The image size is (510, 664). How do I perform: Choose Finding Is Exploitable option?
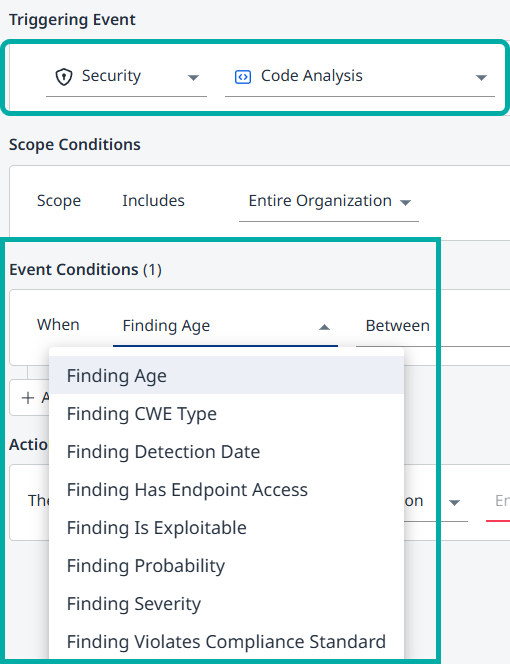point(227,528)
